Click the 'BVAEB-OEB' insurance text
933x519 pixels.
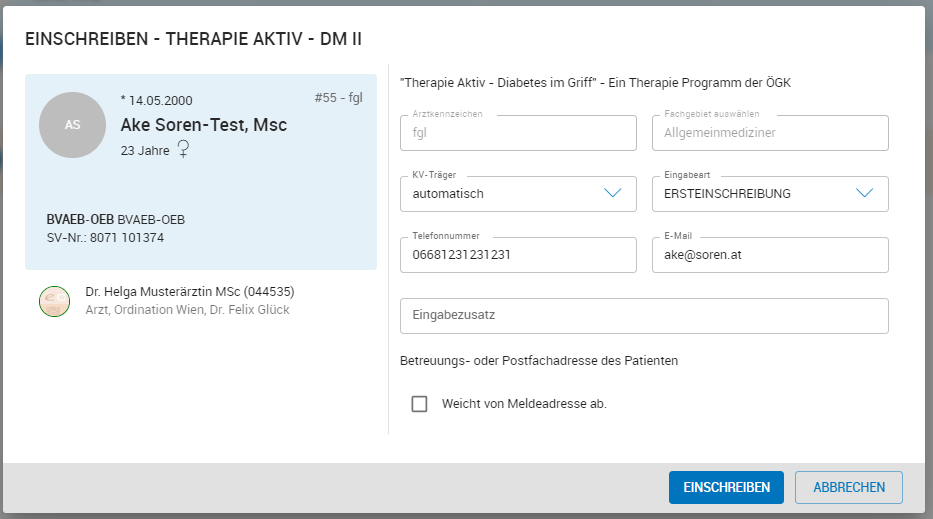point(115,220)
